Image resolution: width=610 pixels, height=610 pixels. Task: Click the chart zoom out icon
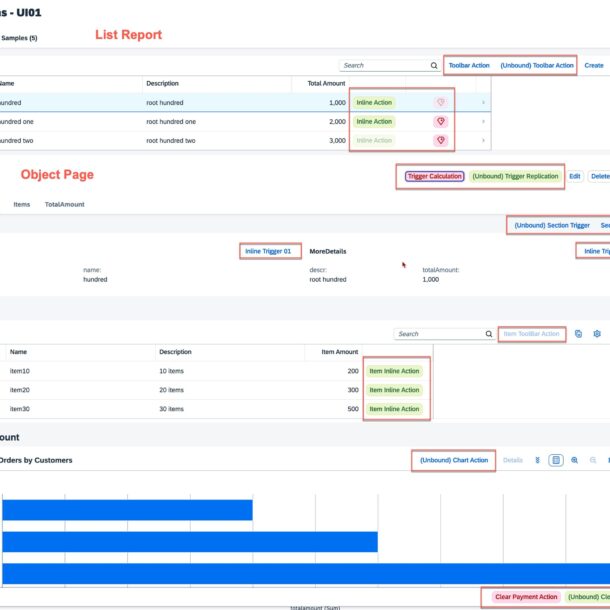pyautogui.click(x=593, y=460)
